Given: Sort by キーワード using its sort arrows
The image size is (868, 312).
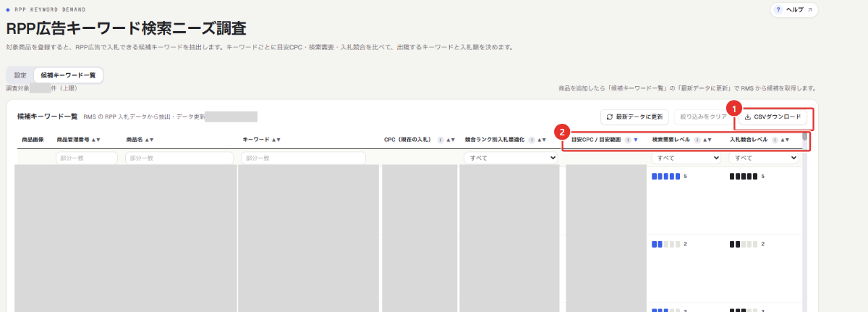Looking at the screenshot, I should pos(275,140).
